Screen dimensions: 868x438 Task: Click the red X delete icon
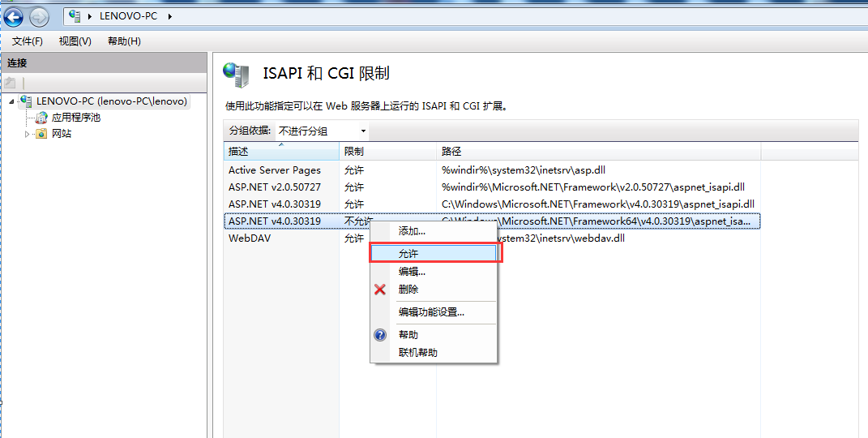[380, 290]
